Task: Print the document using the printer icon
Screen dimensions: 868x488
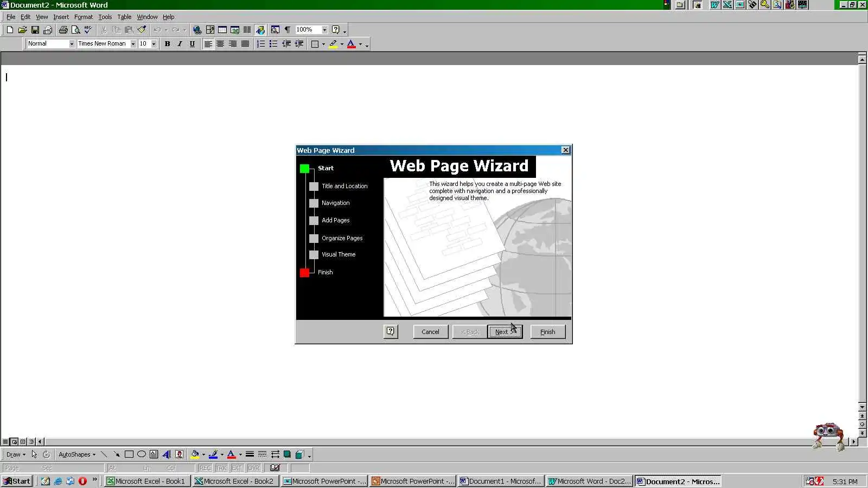Action: click(x=63, y=30)
